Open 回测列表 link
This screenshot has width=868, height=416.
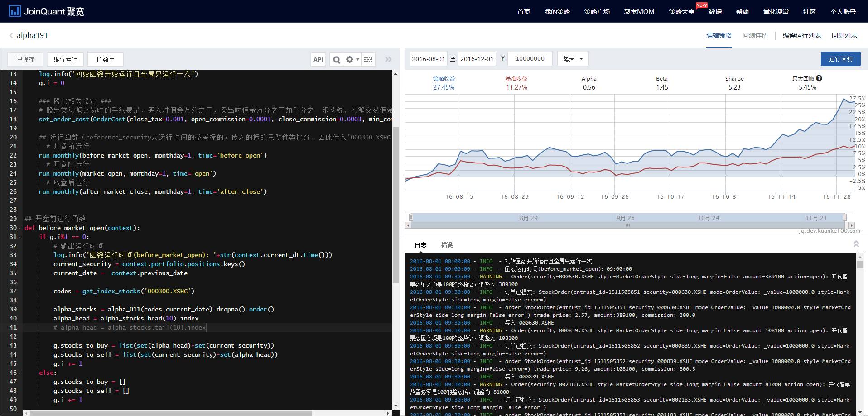pos(844,35)
